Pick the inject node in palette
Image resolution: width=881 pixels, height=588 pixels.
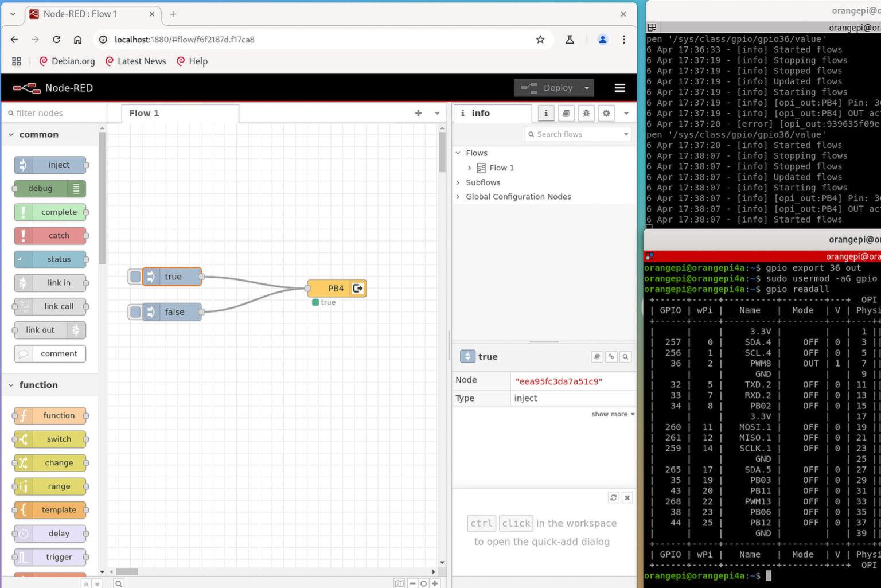50,165
